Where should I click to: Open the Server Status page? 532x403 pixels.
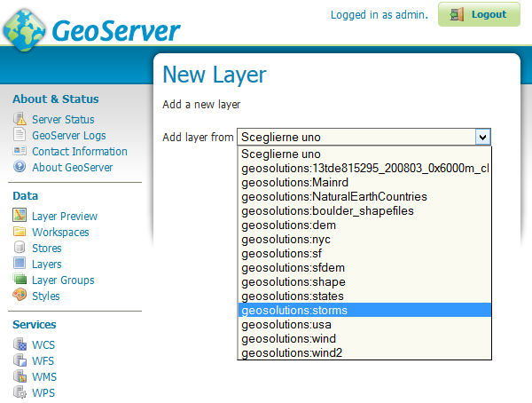click(x=63, y=119)
